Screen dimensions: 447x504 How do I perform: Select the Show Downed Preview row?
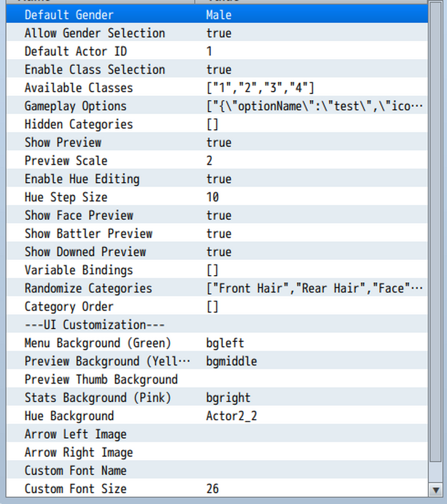click(x=217, y=251)
